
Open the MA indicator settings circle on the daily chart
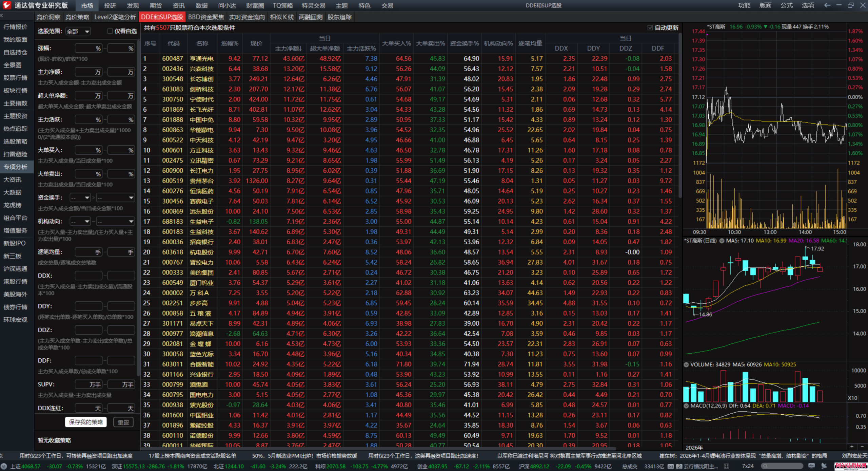pos(722,241)
